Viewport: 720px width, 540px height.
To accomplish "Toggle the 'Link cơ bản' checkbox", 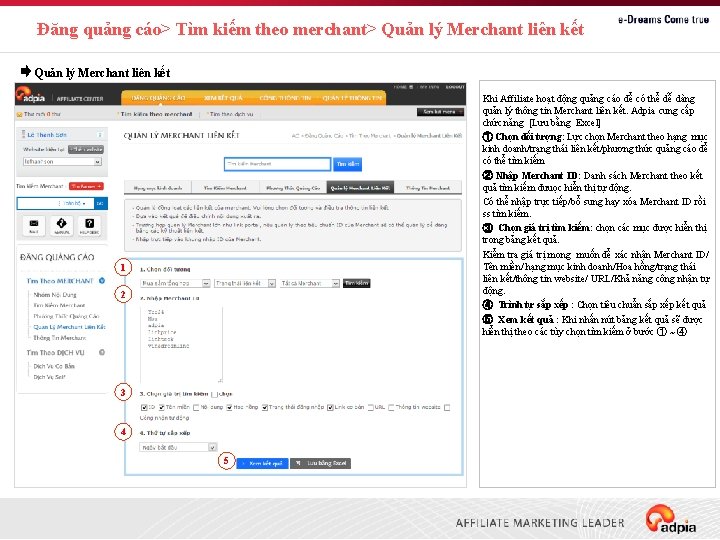I will (330, 407).
